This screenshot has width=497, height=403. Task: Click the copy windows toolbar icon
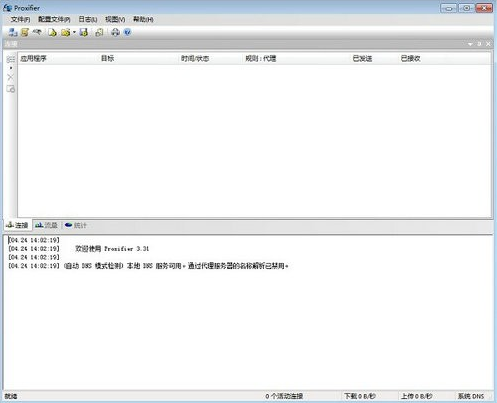pos(99,32)
